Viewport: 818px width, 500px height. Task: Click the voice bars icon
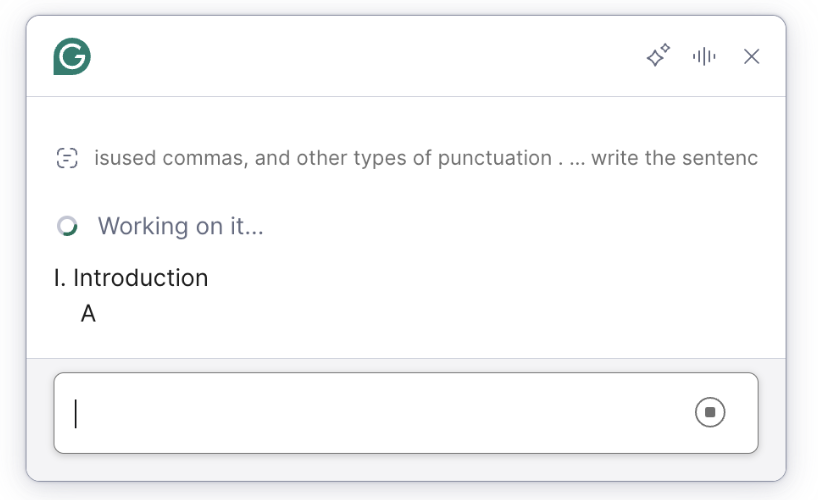coord(704,56)
